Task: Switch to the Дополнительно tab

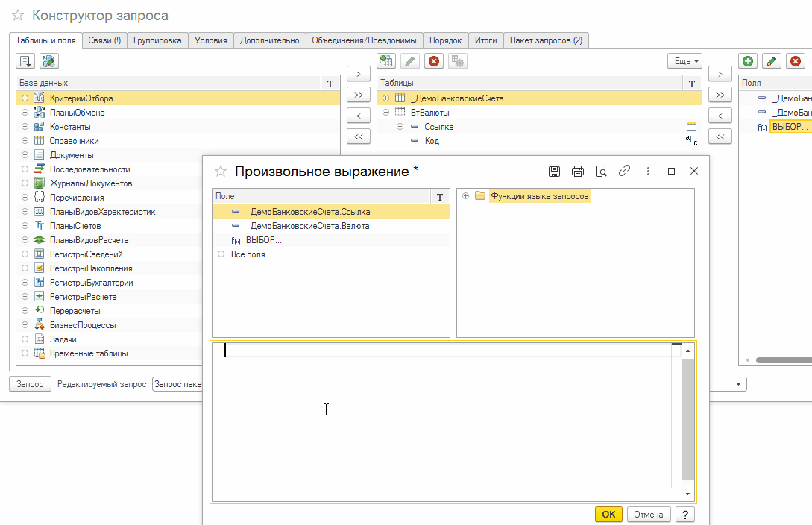Action: 270,40
